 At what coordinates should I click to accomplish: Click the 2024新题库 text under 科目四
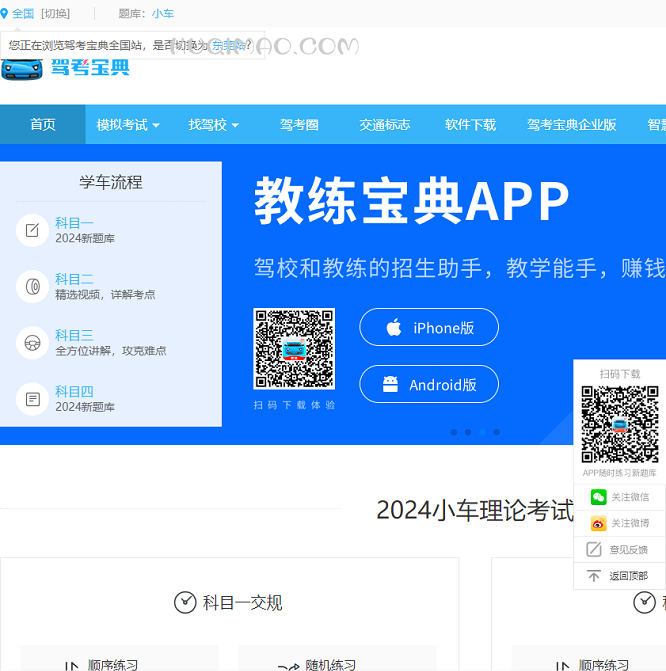(85, 407)
